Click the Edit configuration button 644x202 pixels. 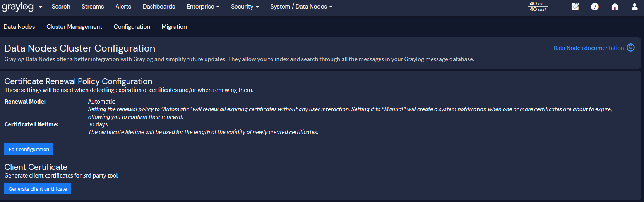pyautogui.click(x=29, y=149)
